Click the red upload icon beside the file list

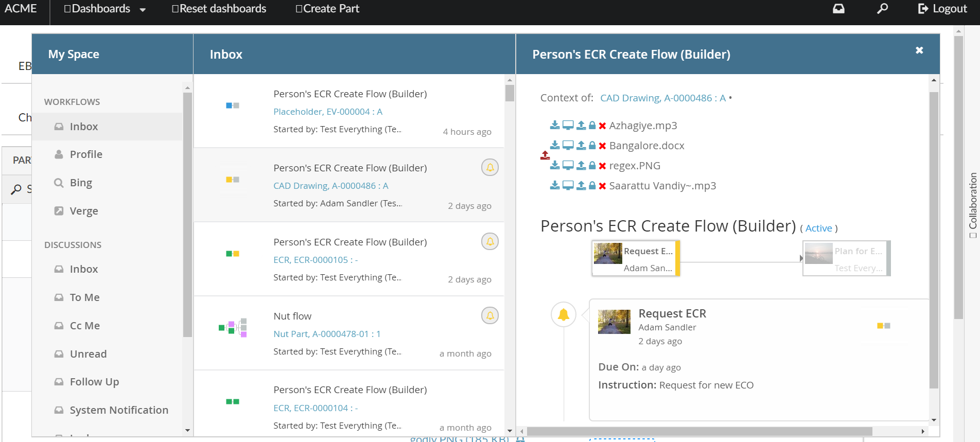[x=545, y=155]
